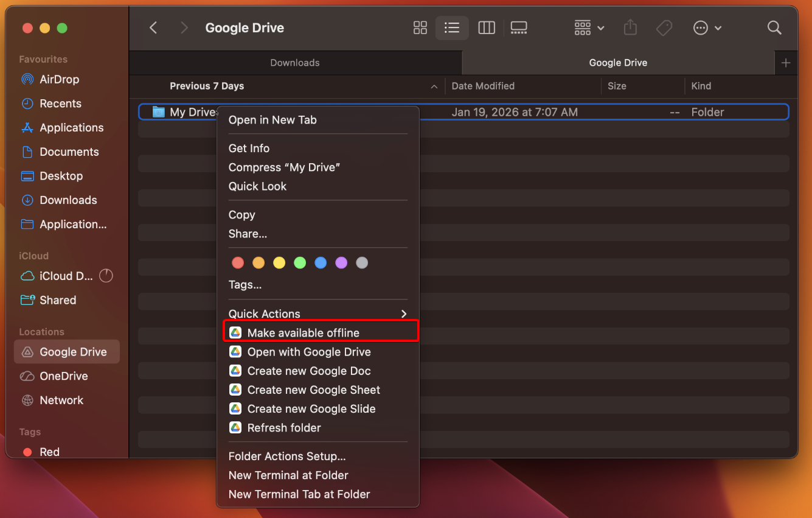Switch to the Downloads tab
Screen dimensions: 812x518
295,63
